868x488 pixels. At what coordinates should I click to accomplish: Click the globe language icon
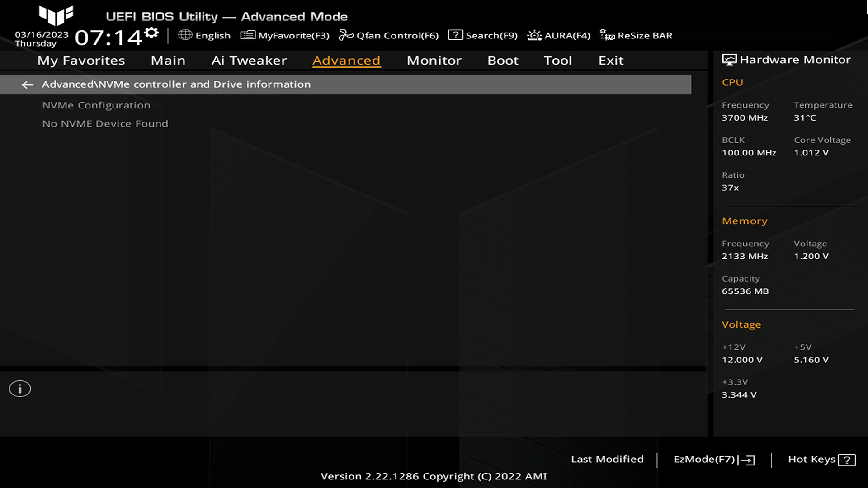click(x=185, y=35)
